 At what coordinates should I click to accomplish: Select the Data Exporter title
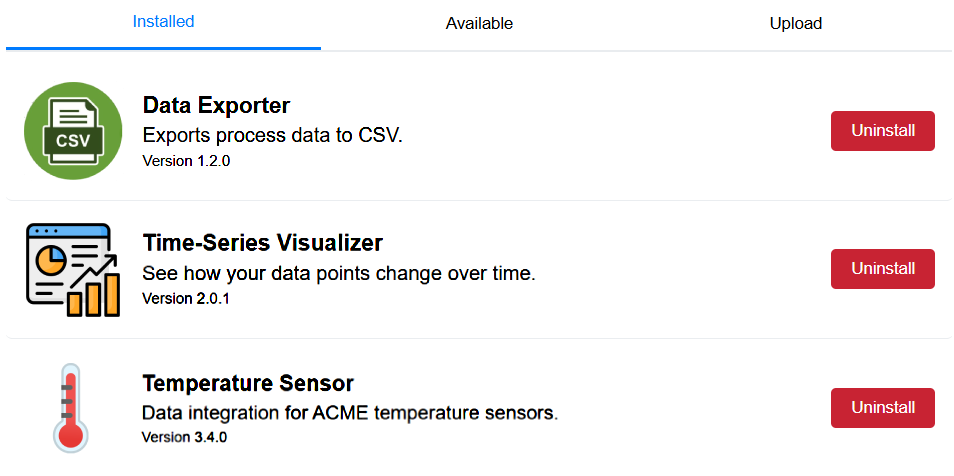coord(216,105)
